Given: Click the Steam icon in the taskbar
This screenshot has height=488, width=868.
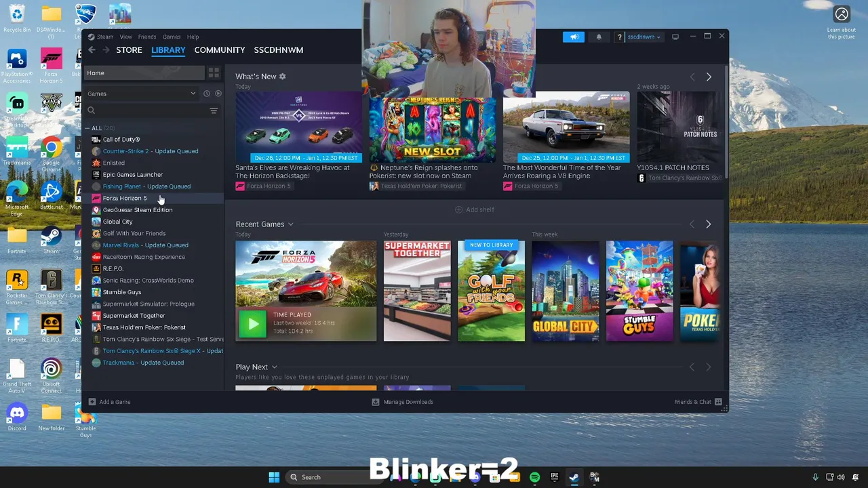Looking at the screenshot, I should point(574,477).
